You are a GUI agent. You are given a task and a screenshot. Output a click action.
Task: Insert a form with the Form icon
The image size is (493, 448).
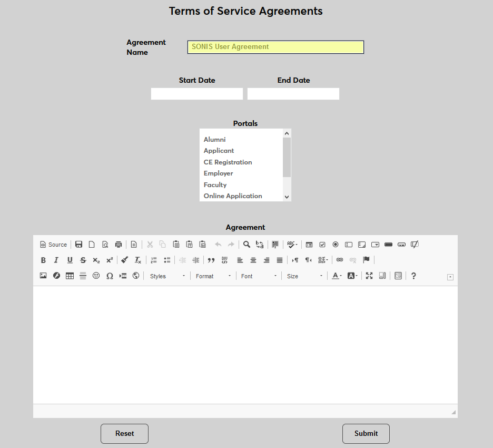tap(309, 245)
